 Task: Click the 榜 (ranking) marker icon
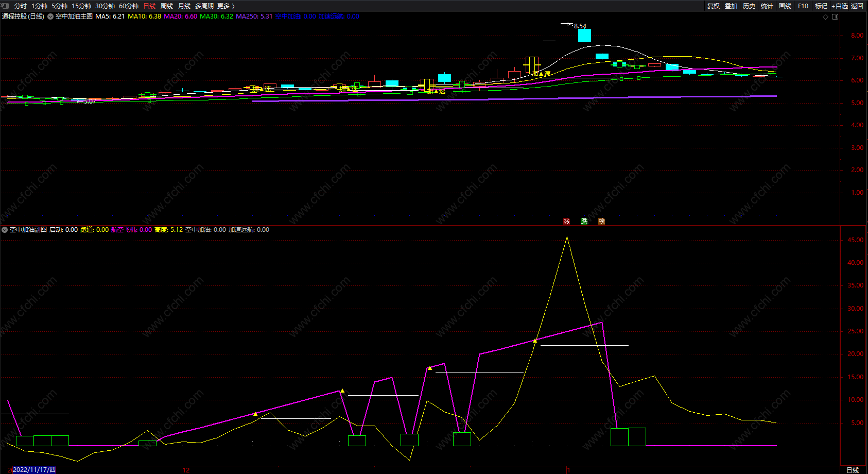601,222
